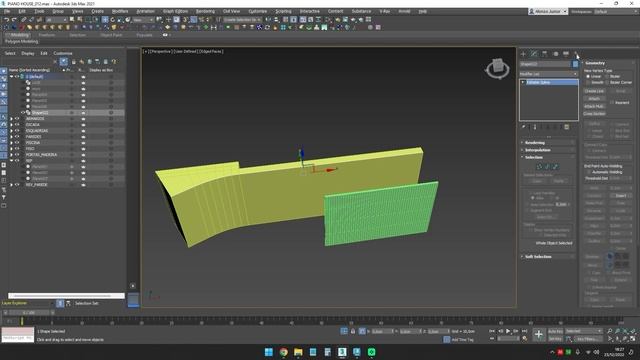This screenshot has height=360, width=640.
Task: Click the Create Line button
Action: click(594, 91)
